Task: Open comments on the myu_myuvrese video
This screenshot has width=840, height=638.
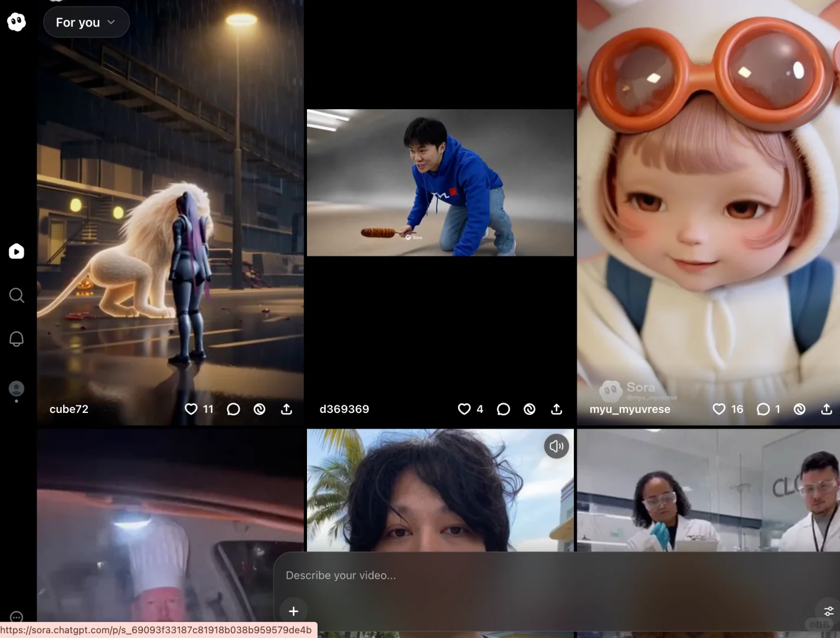Action: pyautogui.click(x=763, y=409)
